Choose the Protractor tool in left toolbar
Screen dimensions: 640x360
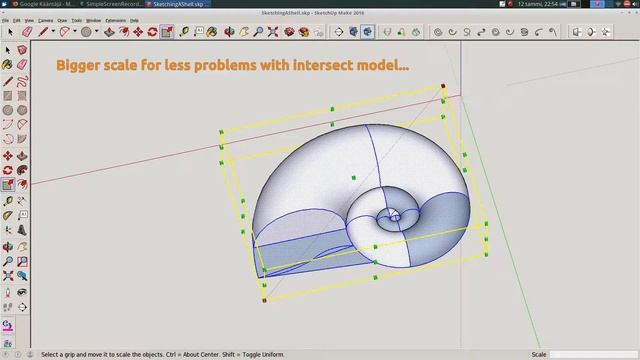tap(8, 216)
